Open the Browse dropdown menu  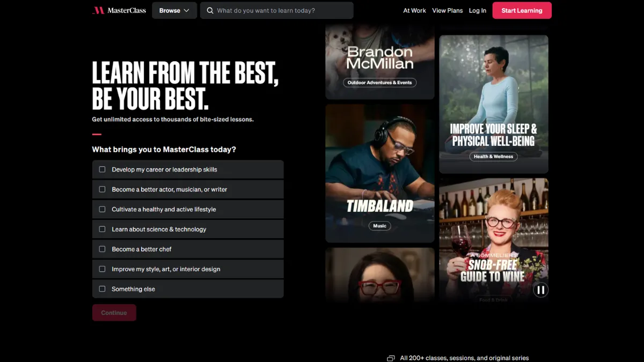[x=174, y=10]
